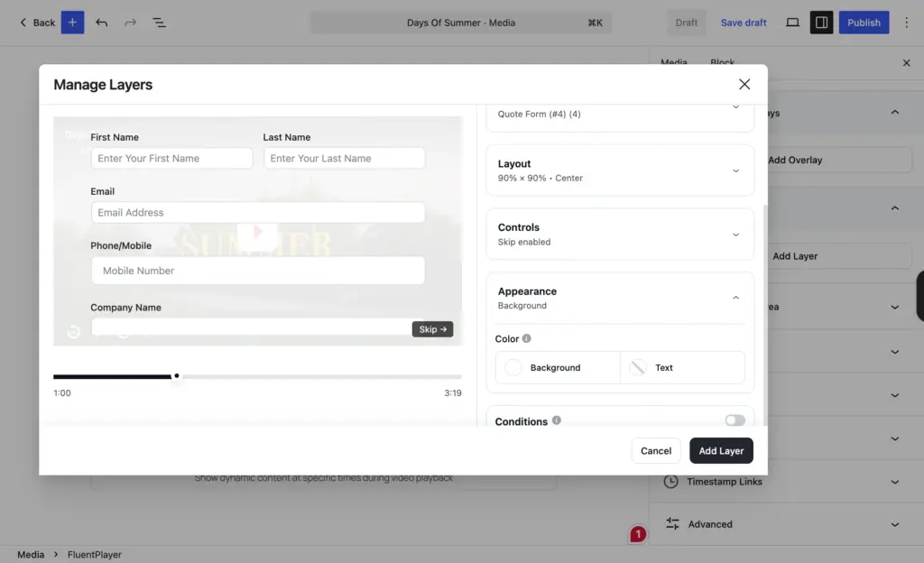This screenshot has height=563, width=924.
Task: Switch to the Media tab
Action: point(673,62)
